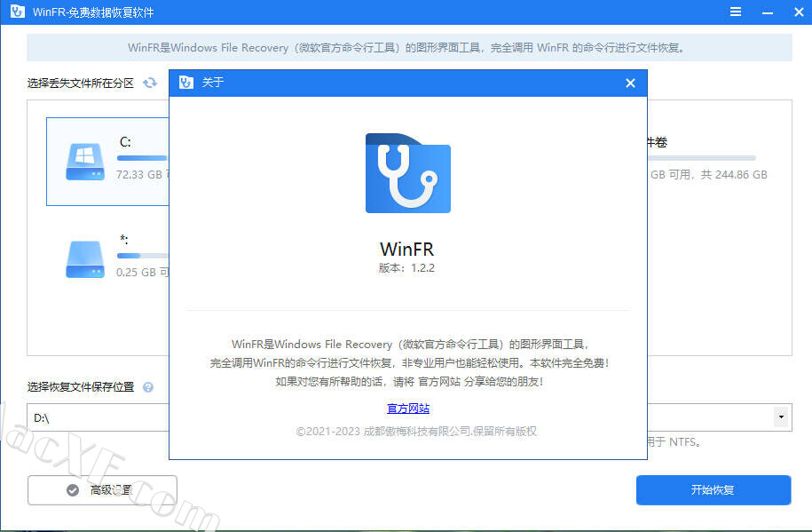812x532 pixels.
Task: Open the 官方网站 official website link
Action: [408, 409]
